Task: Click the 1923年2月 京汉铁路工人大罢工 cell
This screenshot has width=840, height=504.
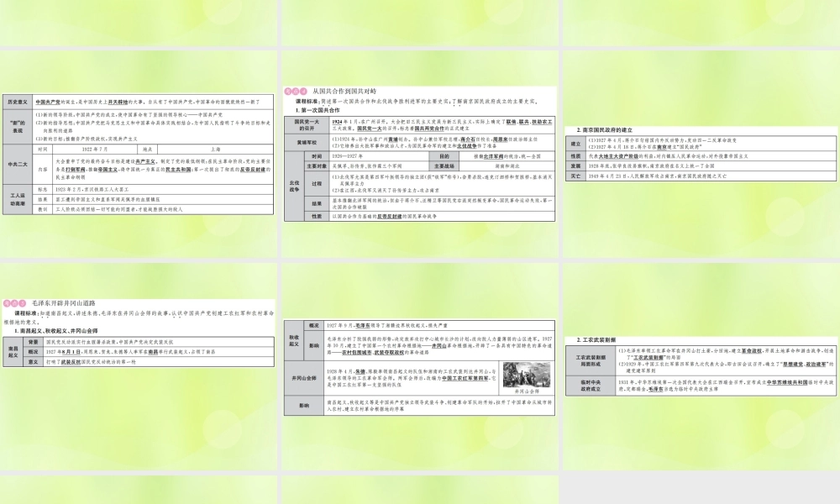Action: coord(163,190)
